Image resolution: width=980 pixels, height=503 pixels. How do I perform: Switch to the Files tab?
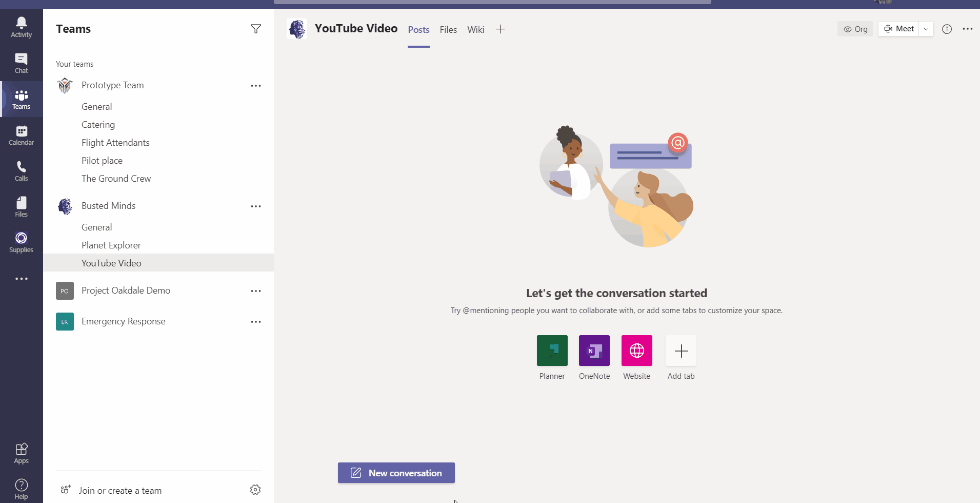point(448,29)
